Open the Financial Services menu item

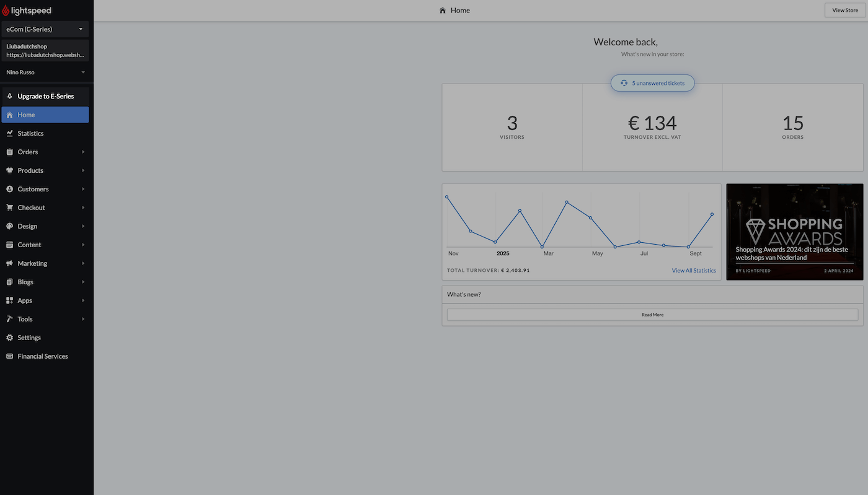[42, 356]
